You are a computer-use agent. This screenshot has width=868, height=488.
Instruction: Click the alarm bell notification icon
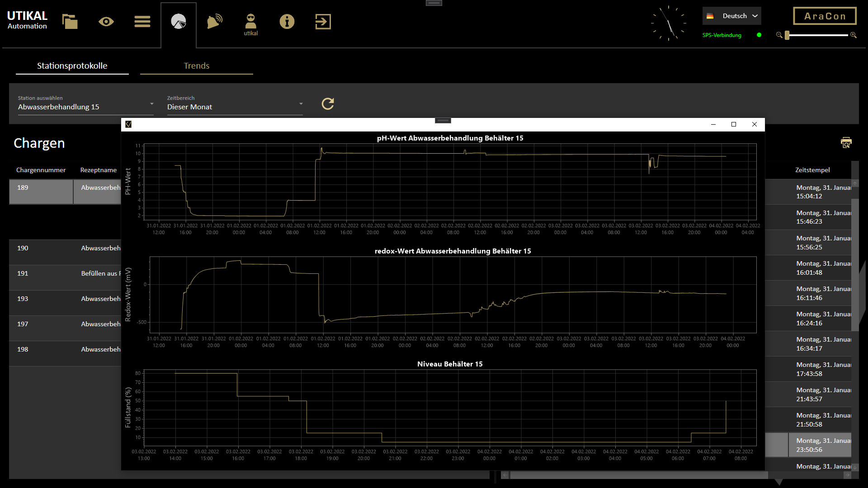pos(214,21)
